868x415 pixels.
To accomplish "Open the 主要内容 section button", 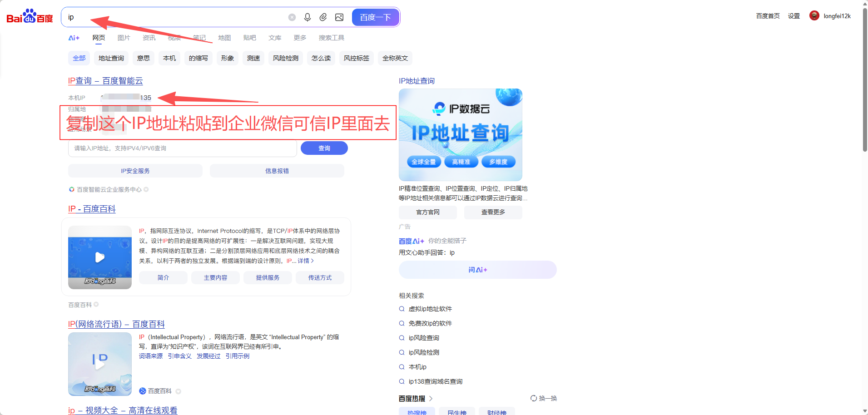I will (x=215, y=277).
